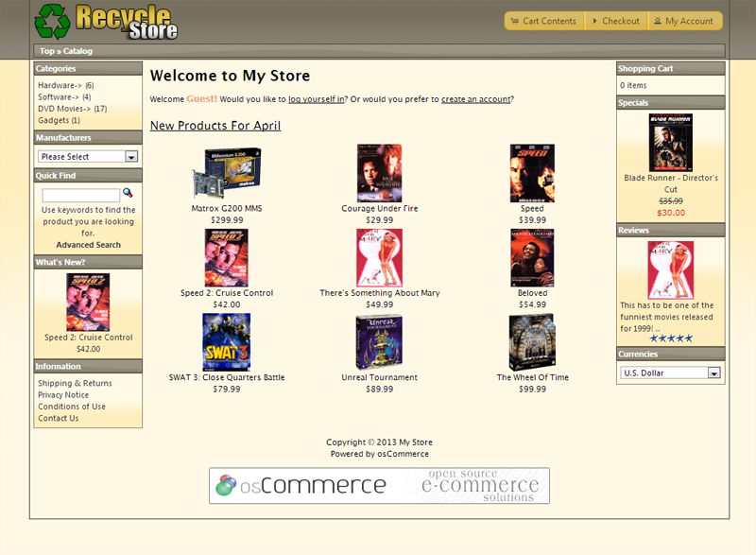Click the five-star review rating
The image size is (756, 555).
click(671, 338)
